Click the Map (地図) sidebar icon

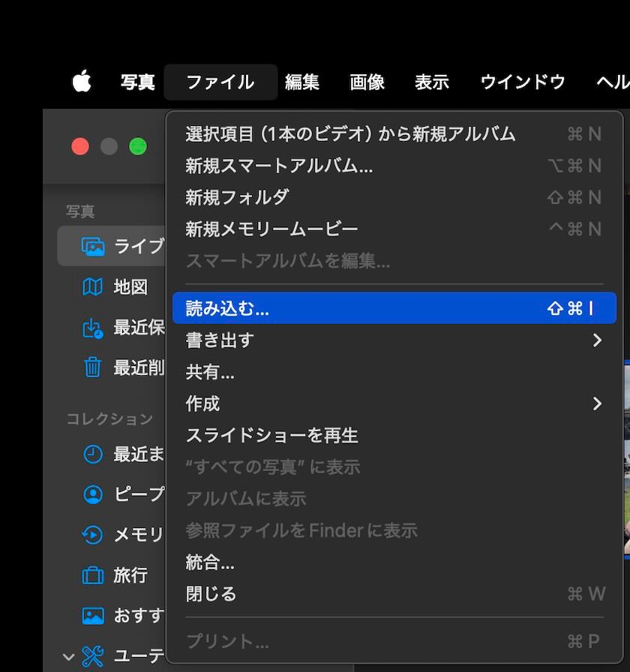[x=92, y=286]
